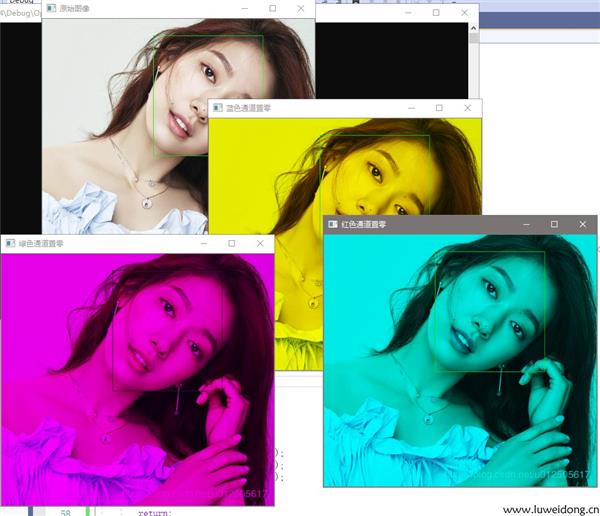Image resolution: width=600 pixels, height=516 pixels.
Task: Focus the 红色通道置零 window via its title text
Action: (x=364, y=225)
